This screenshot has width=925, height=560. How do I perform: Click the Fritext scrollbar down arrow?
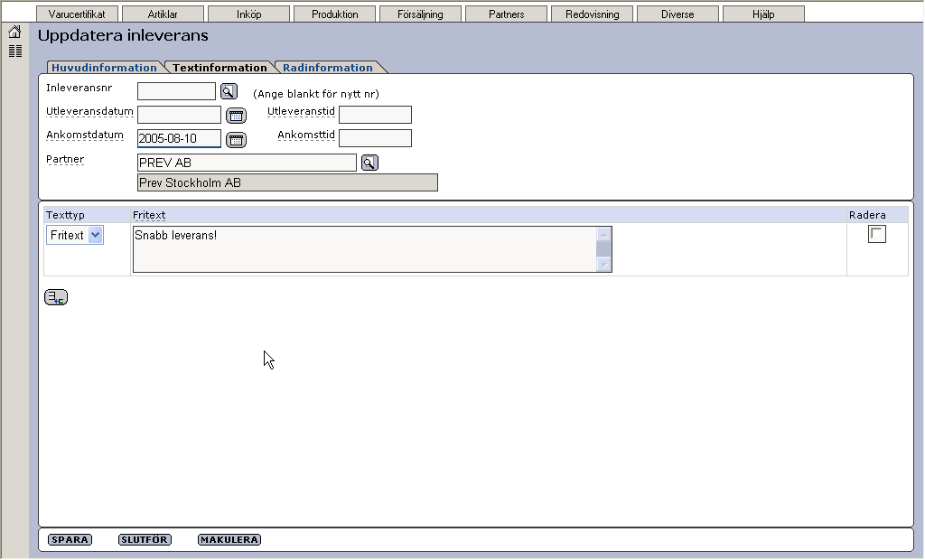[603, 265]
